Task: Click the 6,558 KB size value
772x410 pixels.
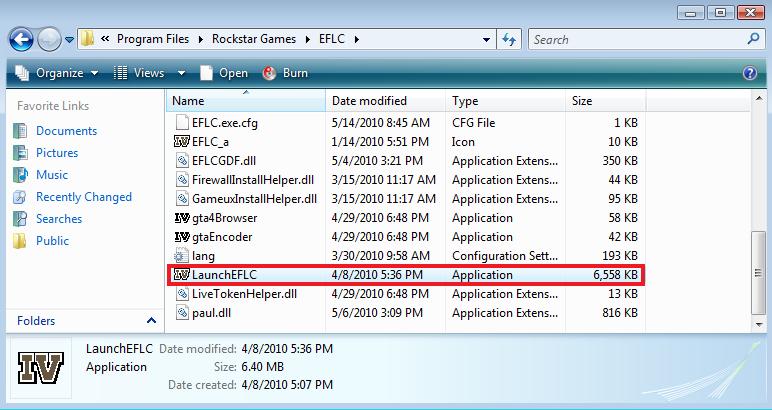Action: tap(615, 275)
